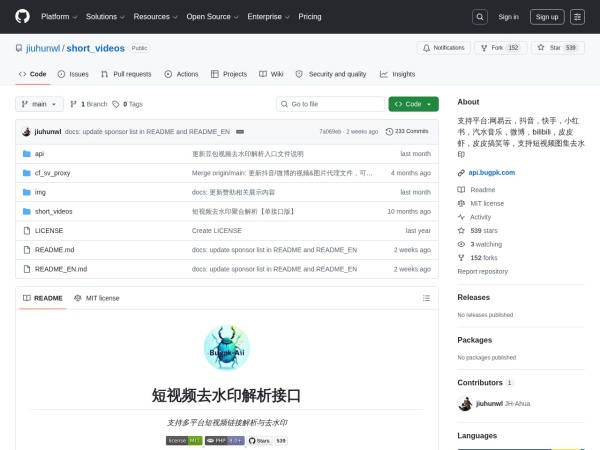
Task: Click the LICENSE file icon
Action: 26,230
